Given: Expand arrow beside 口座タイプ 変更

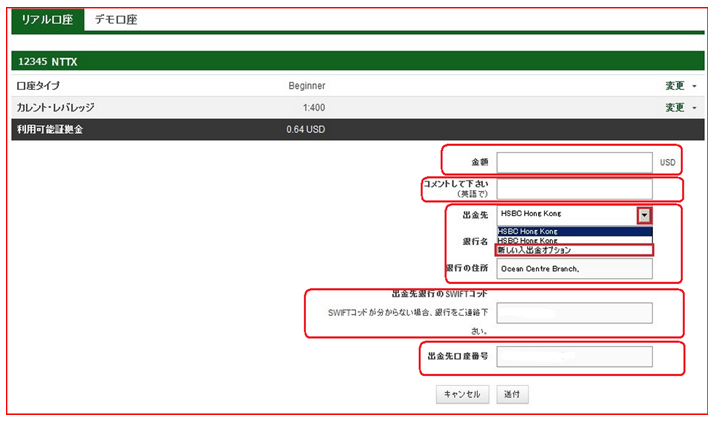Looking at the screenshot, I should 694,87.
